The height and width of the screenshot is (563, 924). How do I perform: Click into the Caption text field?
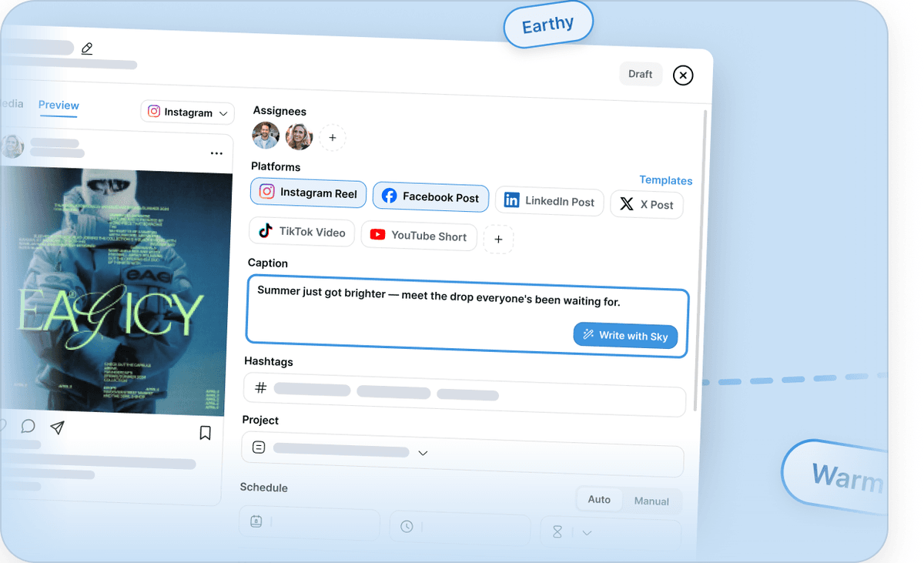[x=467, y=317]
